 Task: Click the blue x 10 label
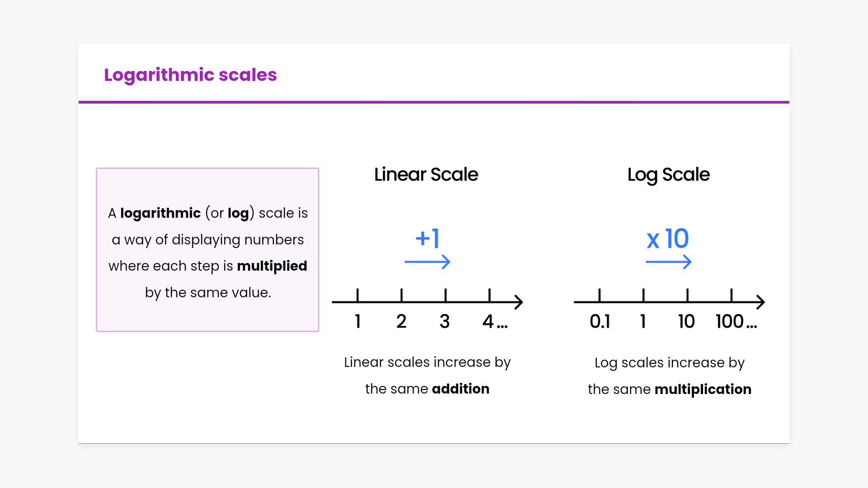pyautogui.click(x=668, y=239)
